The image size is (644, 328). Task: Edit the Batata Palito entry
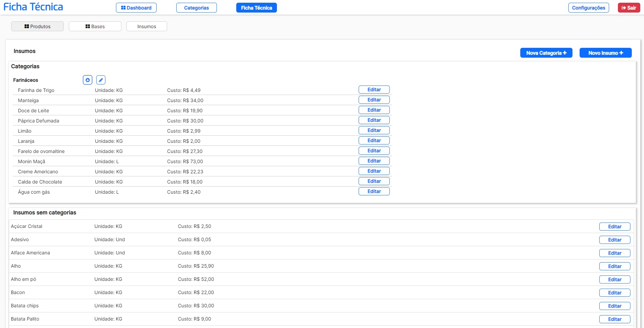point(615,319)
